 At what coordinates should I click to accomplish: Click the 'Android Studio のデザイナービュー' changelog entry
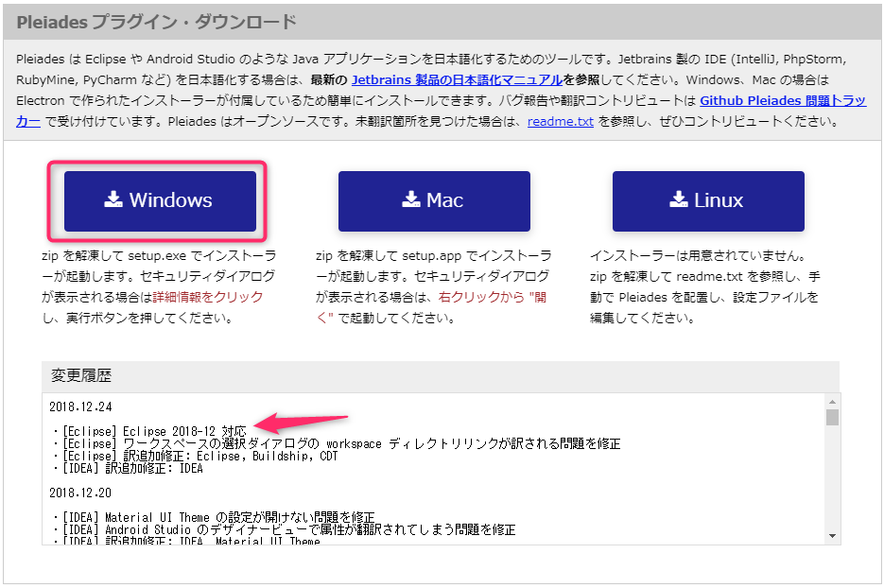[x=285, y=530]
